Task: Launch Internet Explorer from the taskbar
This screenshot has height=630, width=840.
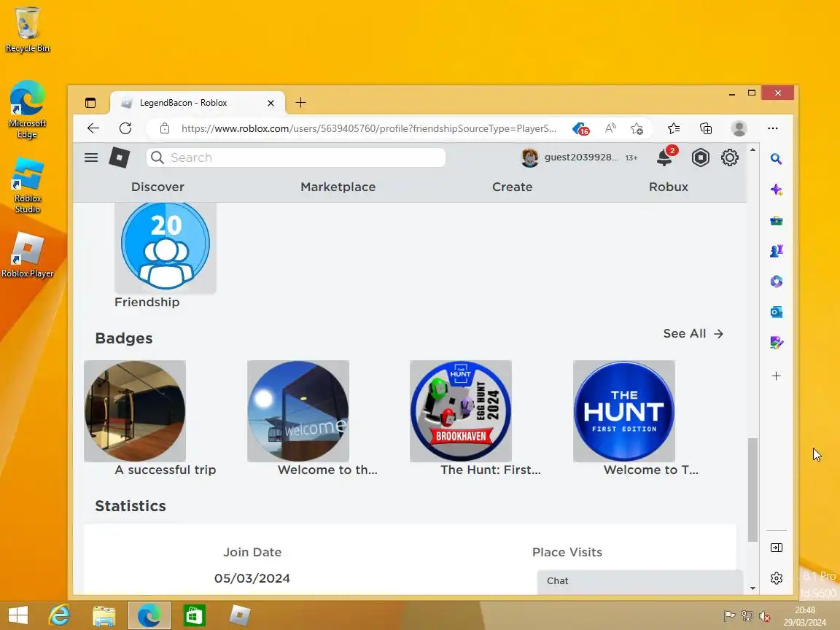Action: [x=59, y=615]
